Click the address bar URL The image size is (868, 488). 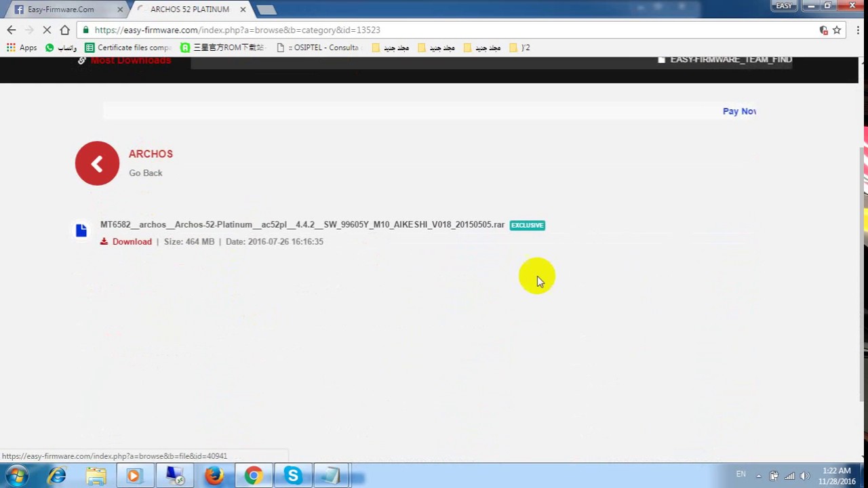[x=237, y=30]
